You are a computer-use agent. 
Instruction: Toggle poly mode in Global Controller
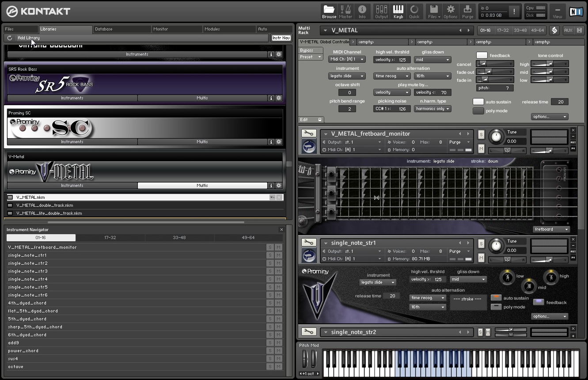[478, 111]
